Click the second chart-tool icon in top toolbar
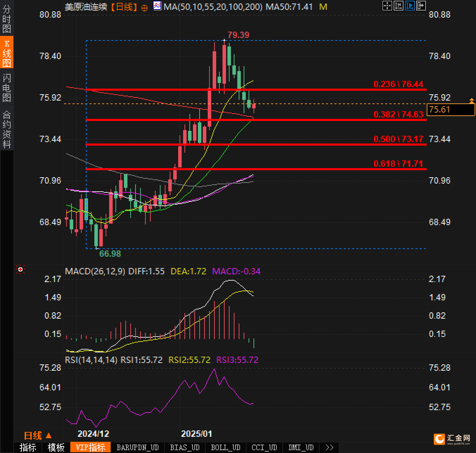The height and width of the screenshot is (453, 476). (x=398, y=6)
